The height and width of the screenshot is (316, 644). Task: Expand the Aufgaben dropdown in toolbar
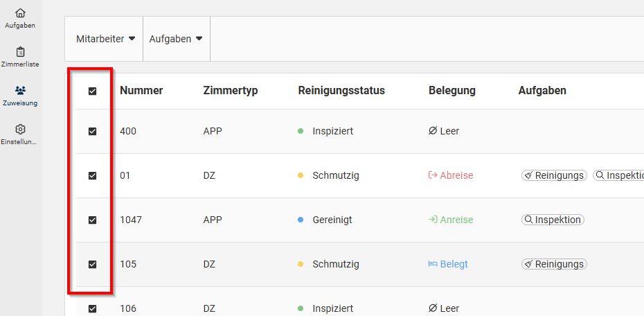176,39
